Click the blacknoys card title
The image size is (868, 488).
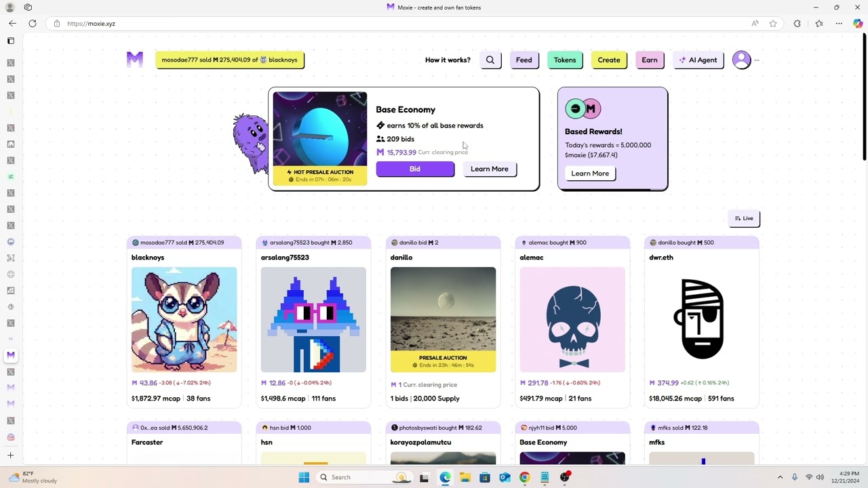coord(148,258)
